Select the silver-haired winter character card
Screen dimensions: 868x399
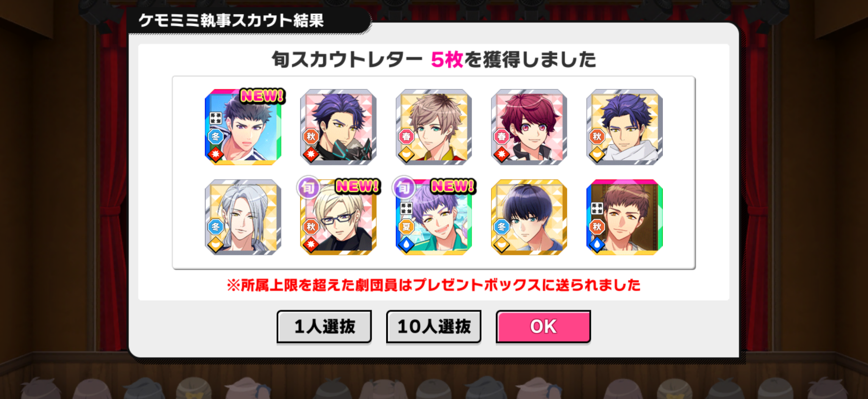[x=243, y=217]
